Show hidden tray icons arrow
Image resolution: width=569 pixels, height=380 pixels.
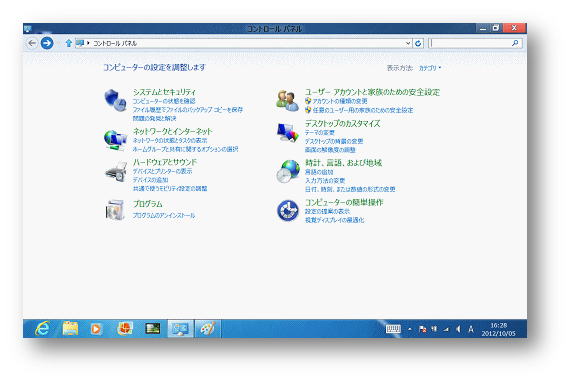point(410,329)
